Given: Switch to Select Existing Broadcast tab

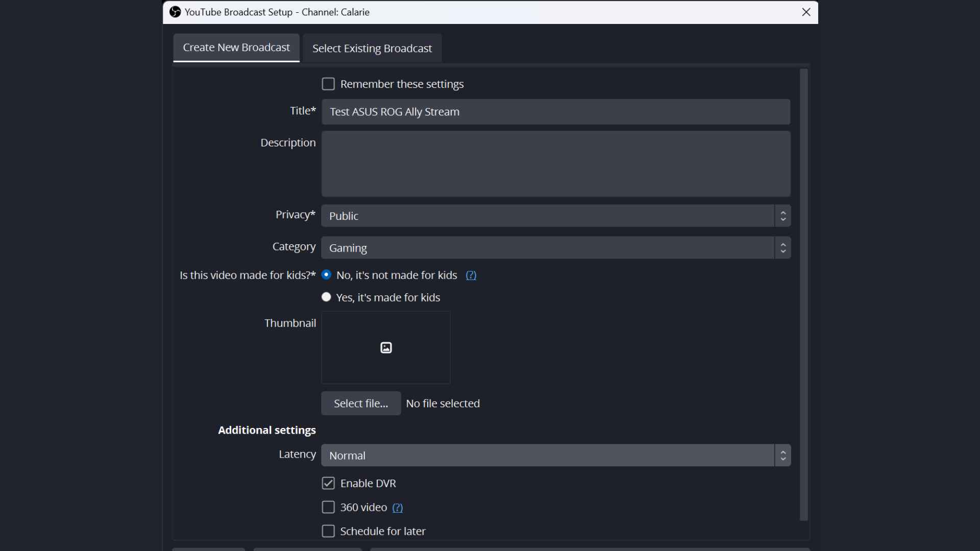Looking at the screenshot, I should (372, 48).
